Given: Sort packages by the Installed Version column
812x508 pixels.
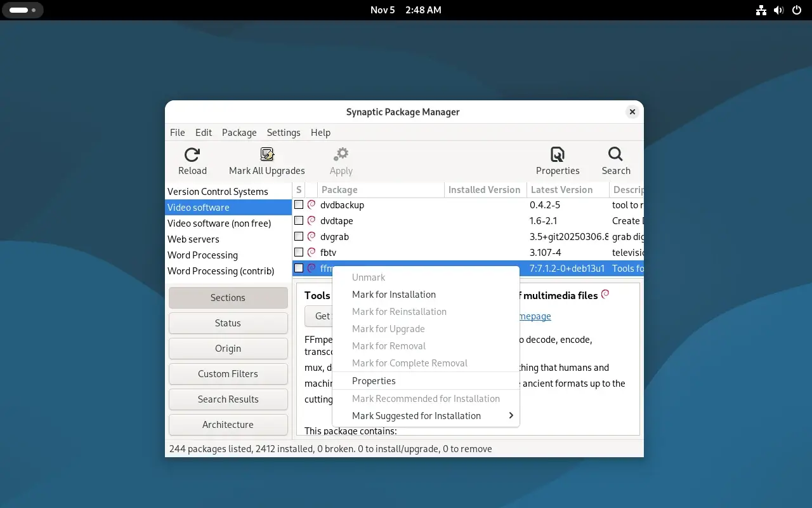Looking at the screenshot, I should tap(485, 189).
